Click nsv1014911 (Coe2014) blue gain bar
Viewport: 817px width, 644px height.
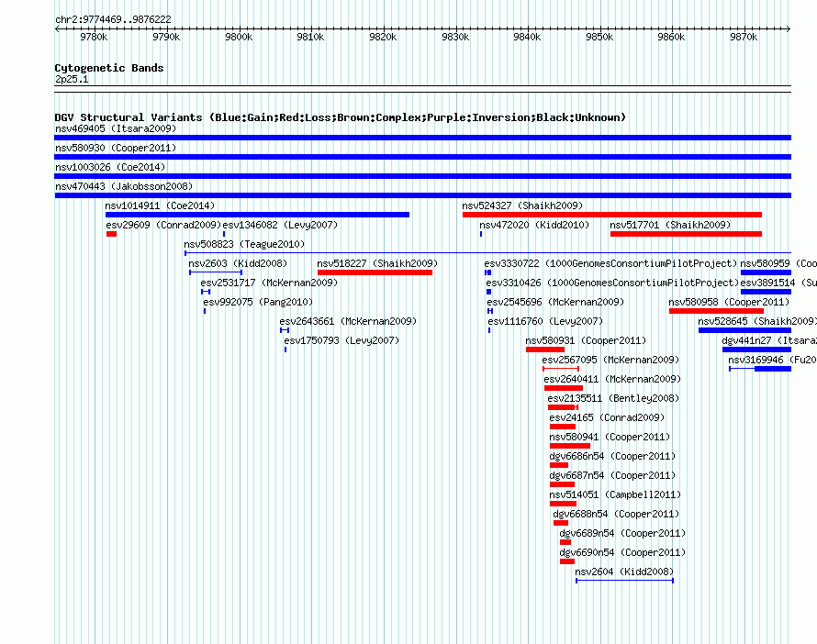point(257,215)
